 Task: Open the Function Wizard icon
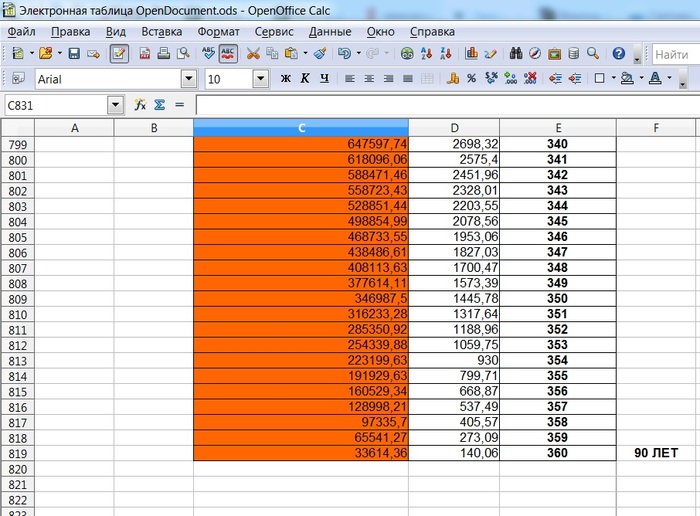coord(140,105)
